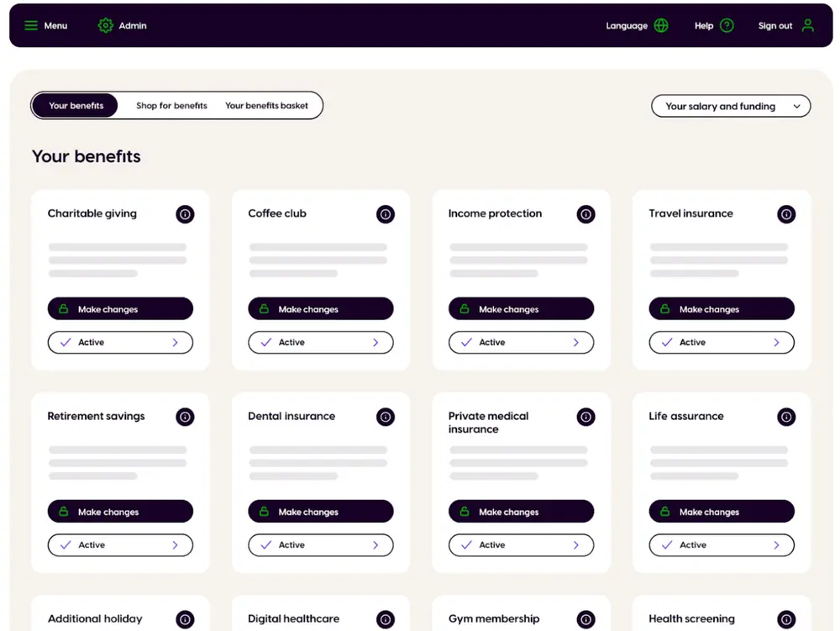The image size is (840, 631).
Task: Switch to the Shop for benefits tab
Action: pyautogui.click(x=171, y=106)
